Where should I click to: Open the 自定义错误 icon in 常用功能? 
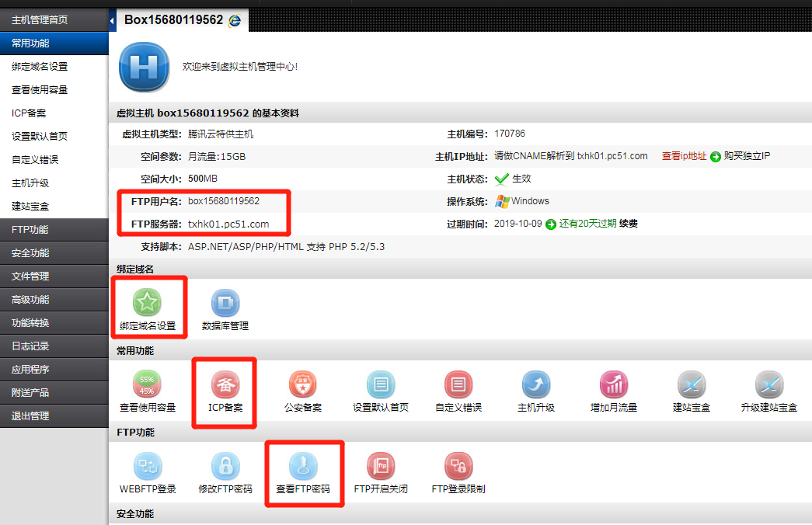[x=458, y=384]
